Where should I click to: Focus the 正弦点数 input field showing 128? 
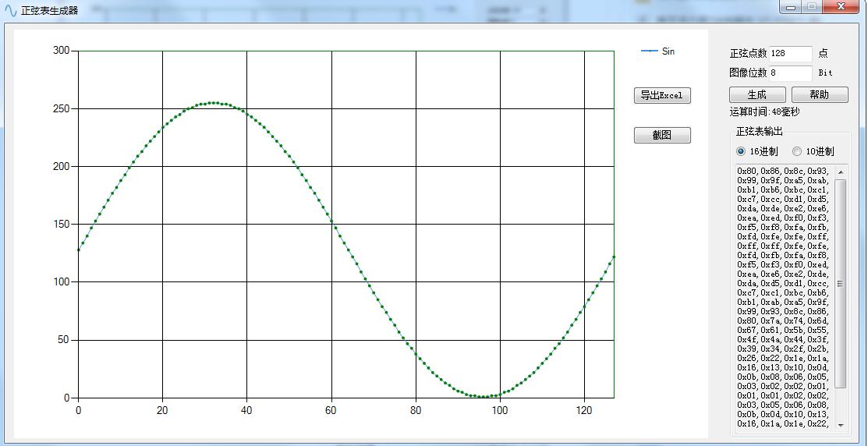[790, 54]
